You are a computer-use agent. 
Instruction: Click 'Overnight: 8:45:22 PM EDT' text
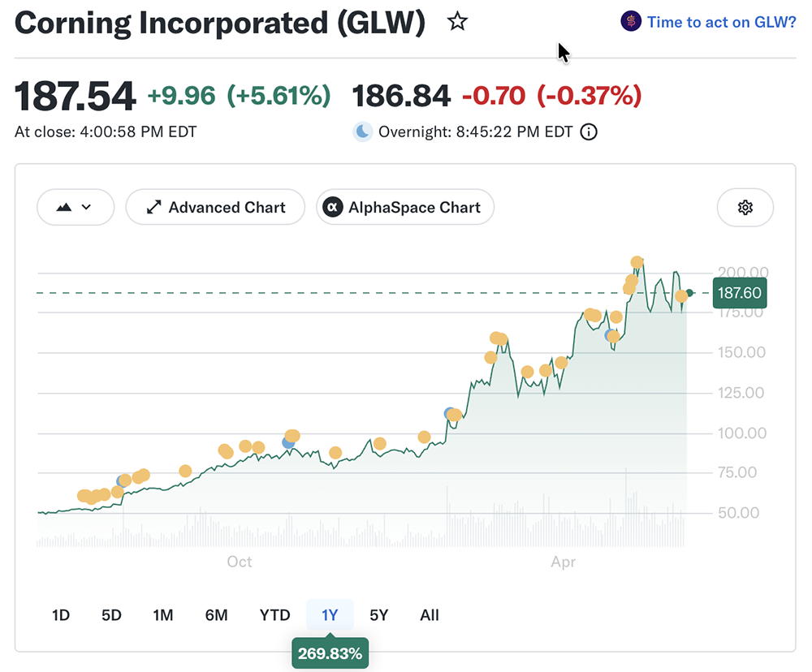pyautogui.click(x=475, y=132)
